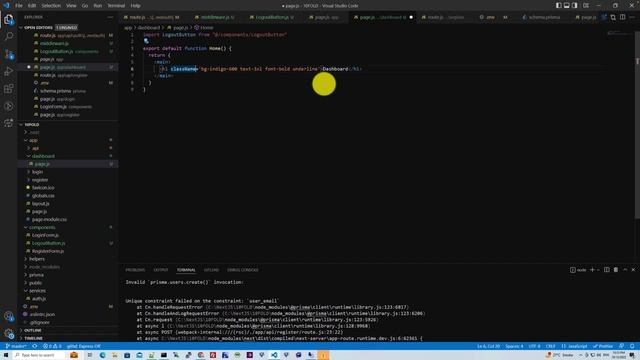Switch to the Debug Console panel tab

(242, 270)
